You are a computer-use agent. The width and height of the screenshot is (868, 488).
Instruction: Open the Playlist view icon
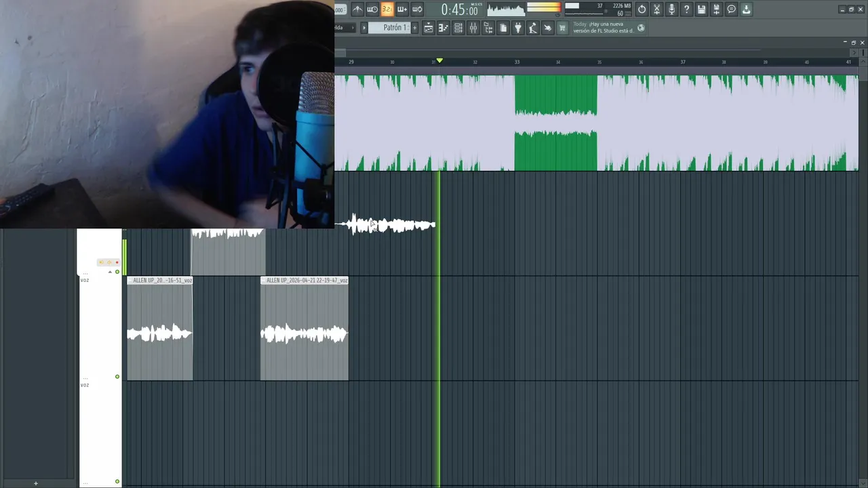(x=429, y=28)
